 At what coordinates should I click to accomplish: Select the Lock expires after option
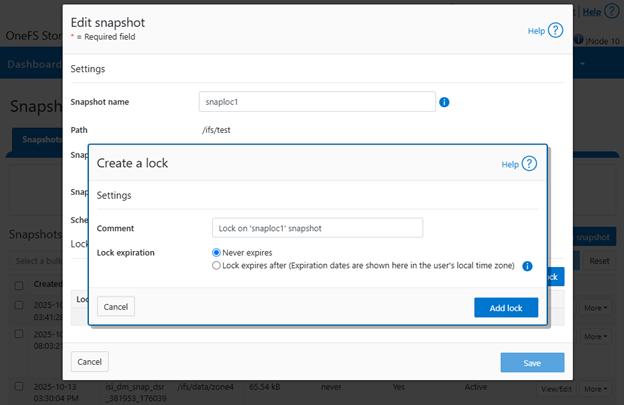coord(217,266)
